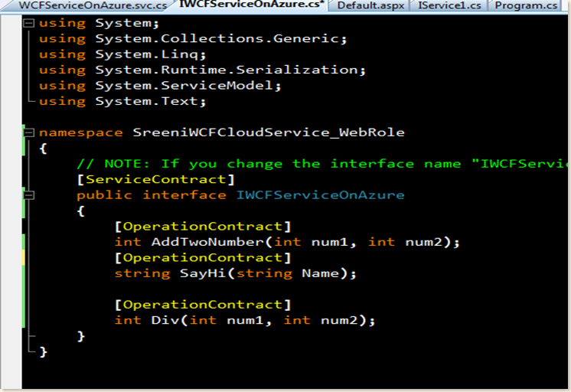Collapse the SreeniWCFCloudService_WebRole namespace block
Viewport: 571px width, 392px height.
point(29,132)
